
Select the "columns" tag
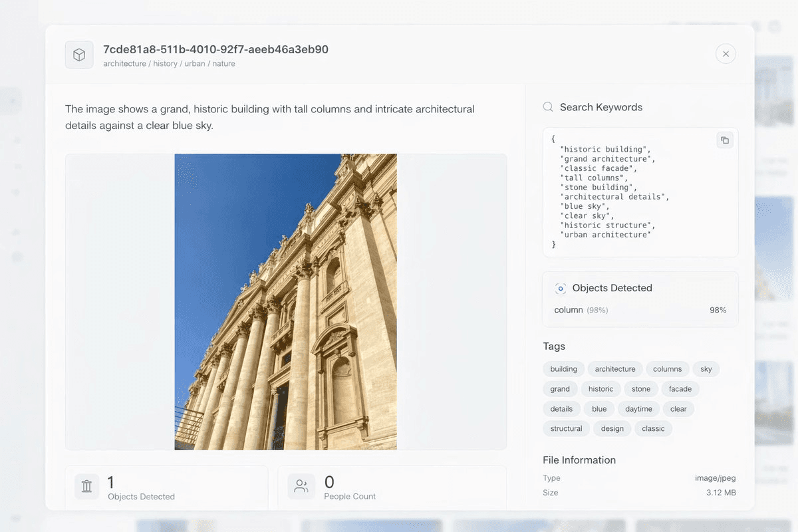click(667, 369)
